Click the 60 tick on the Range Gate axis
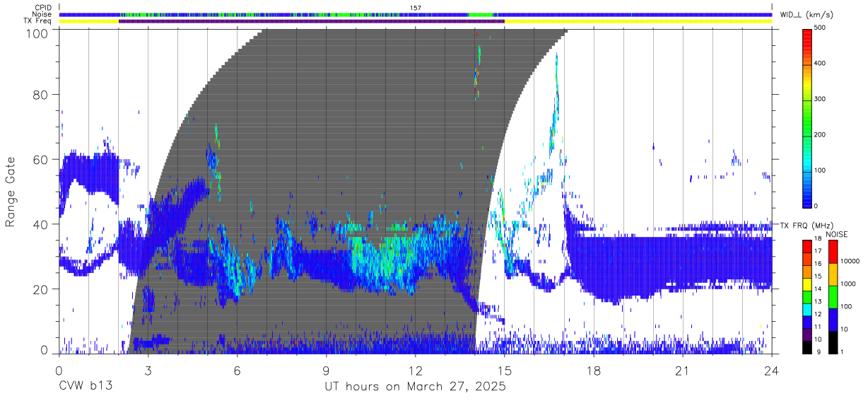The height and width of the screenshot is (401, 868). coord(40,159)
